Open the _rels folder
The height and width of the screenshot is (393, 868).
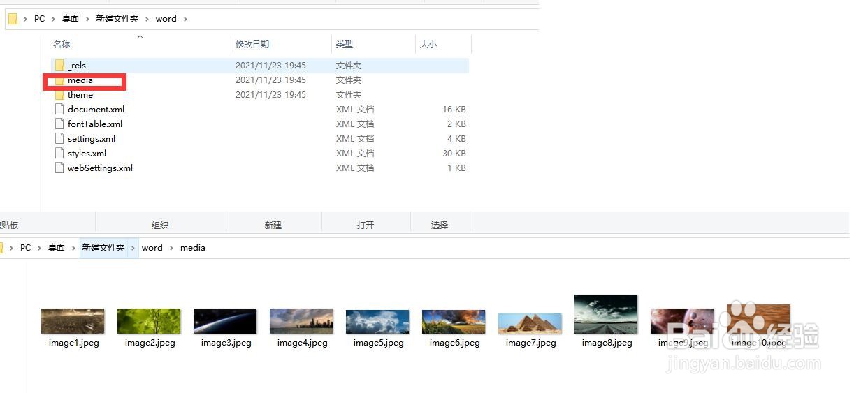[x=259, y=65]
